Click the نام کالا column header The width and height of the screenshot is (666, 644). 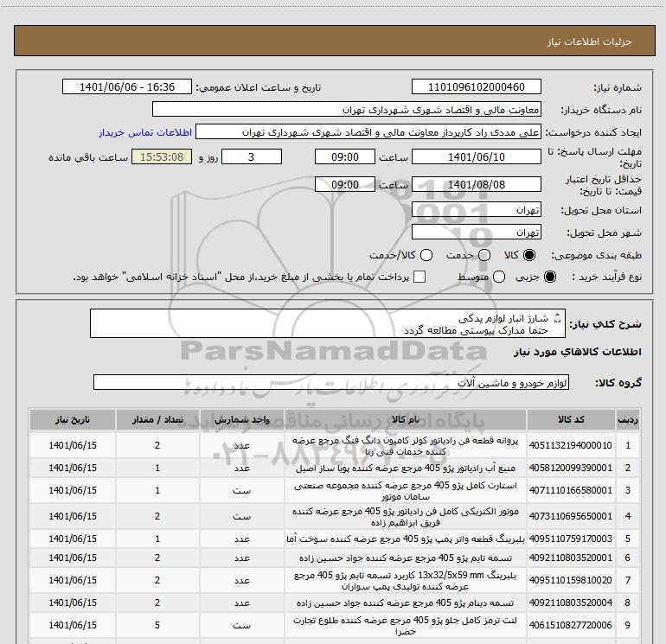[x=405, y=420]
